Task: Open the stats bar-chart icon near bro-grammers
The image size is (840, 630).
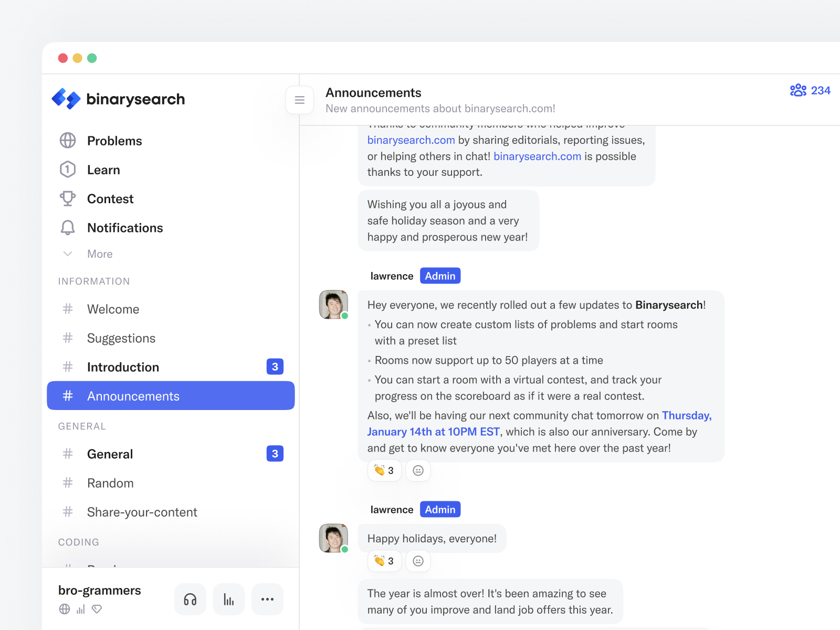Action: [x=229, y=599]
